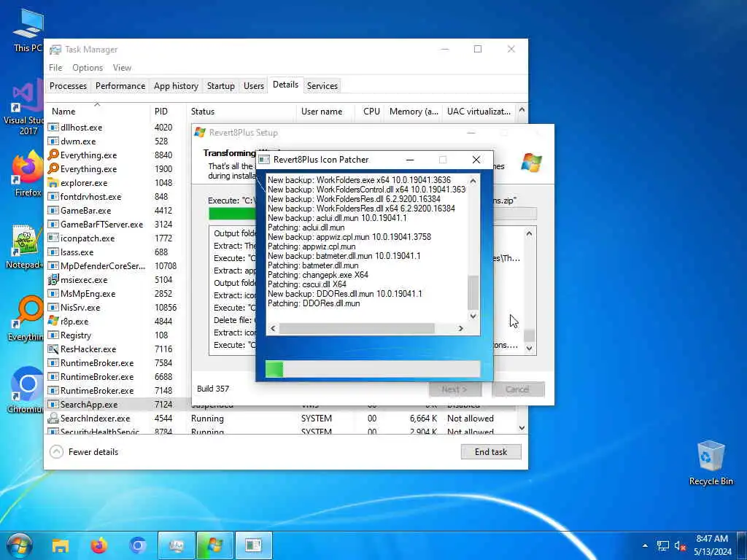747x560 pixels.
Task: Sort by CPU column header
Action: click(x=370, y=112)
